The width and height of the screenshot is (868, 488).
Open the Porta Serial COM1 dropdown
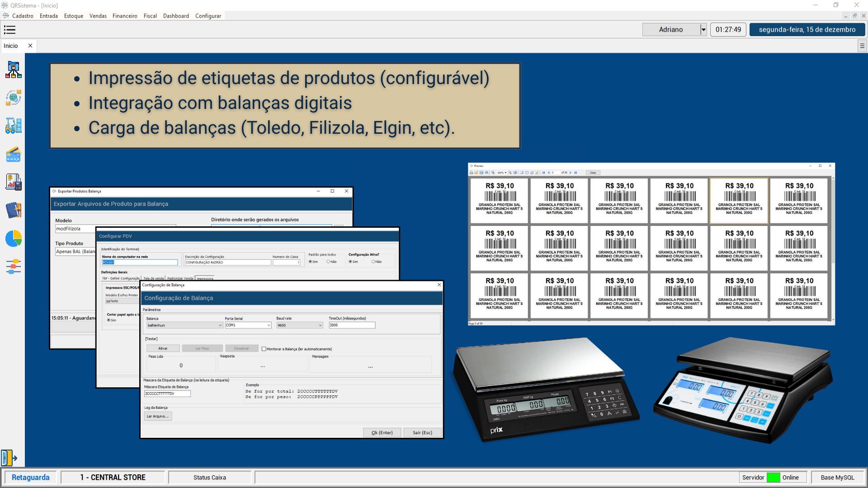pos(269,325)
